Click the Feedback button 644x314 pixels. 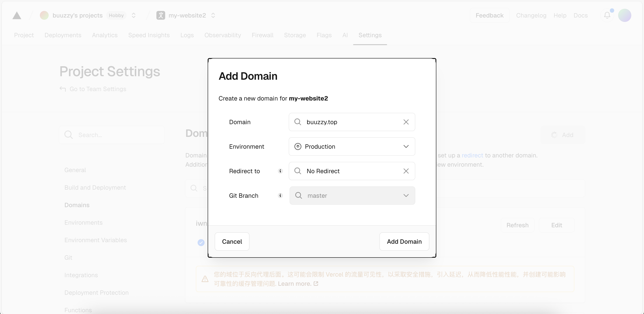(x=490, y=16)
